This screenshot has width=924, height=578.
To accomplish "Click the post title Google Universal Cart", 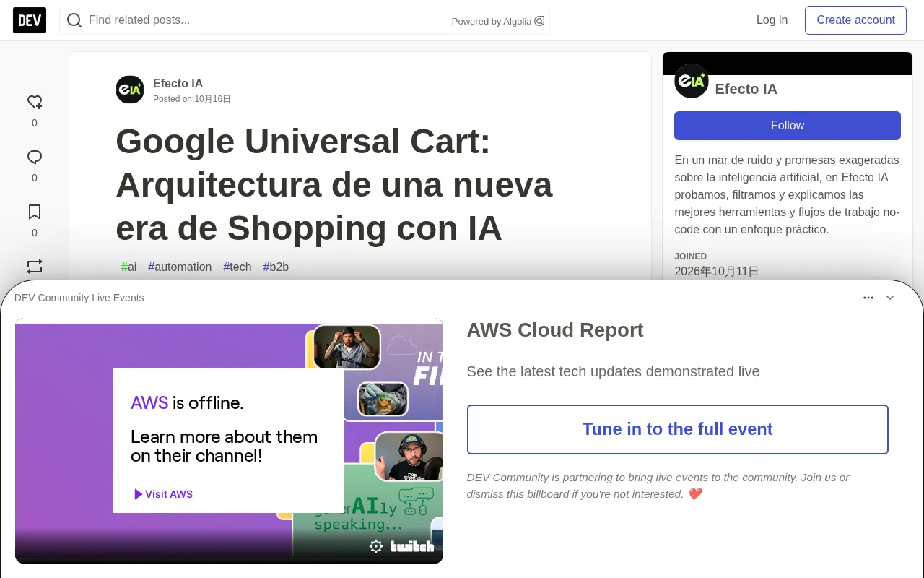I will pos(334,184).
